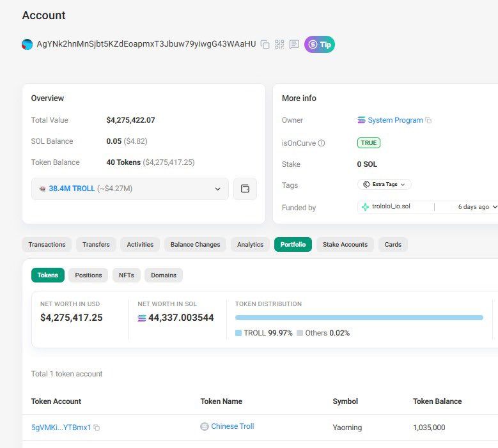Click the Total Value $4,275,422.07

coord(130,120)
